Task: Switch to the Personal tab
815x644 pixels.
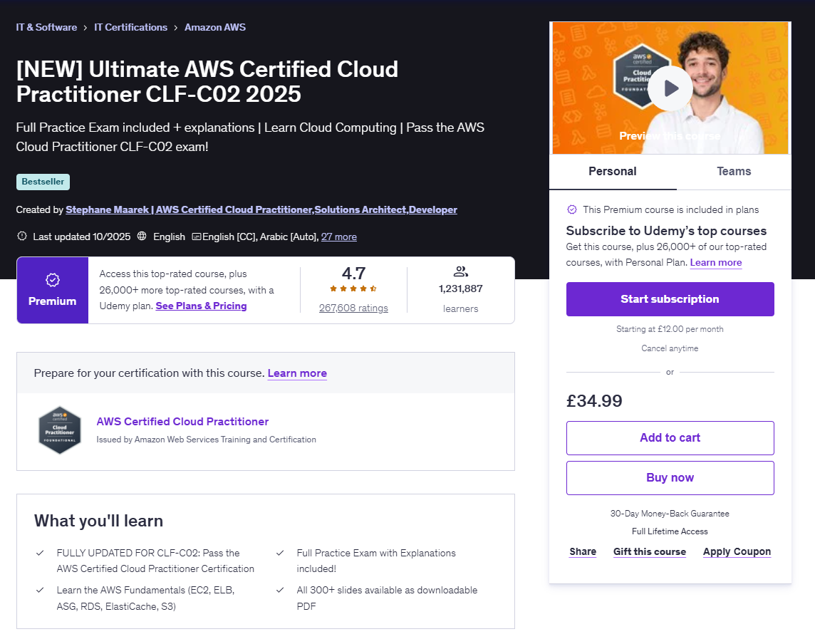Action: (612, 172)
